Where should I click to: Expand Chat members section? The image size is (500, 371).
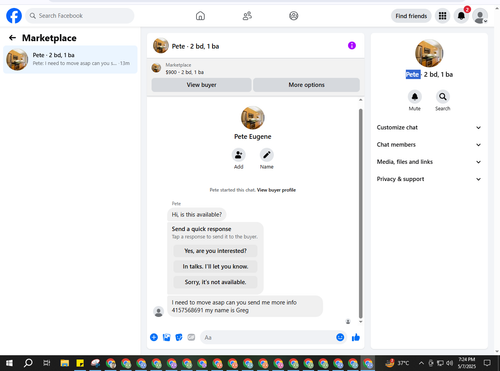[x=429, y=145]
